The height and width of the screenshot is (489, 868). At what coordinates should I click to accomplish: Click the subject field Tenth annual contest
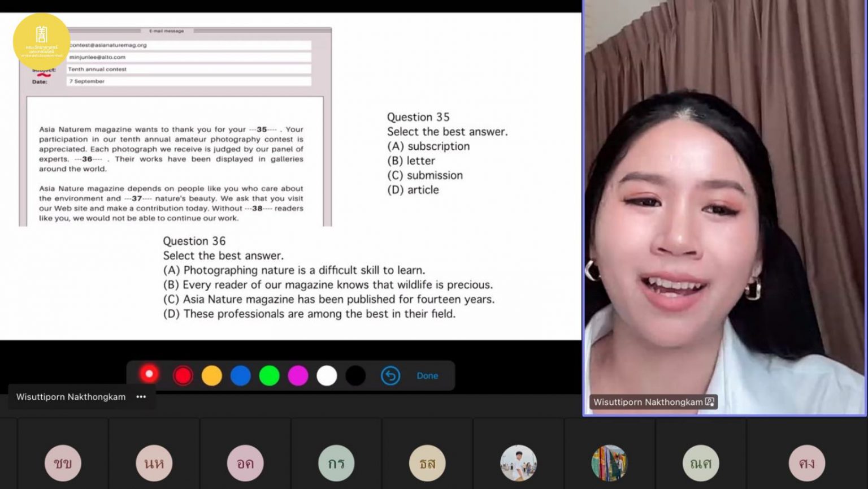click(x=189, y=69)
